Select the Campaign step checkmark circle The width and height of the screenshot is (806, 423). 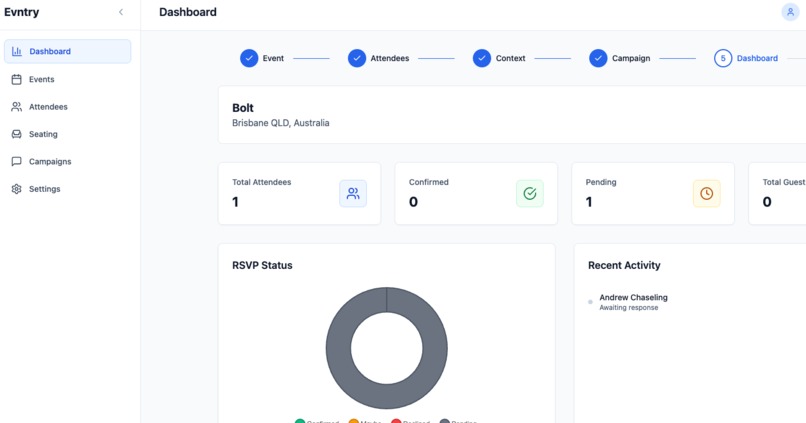coord(598,58)
